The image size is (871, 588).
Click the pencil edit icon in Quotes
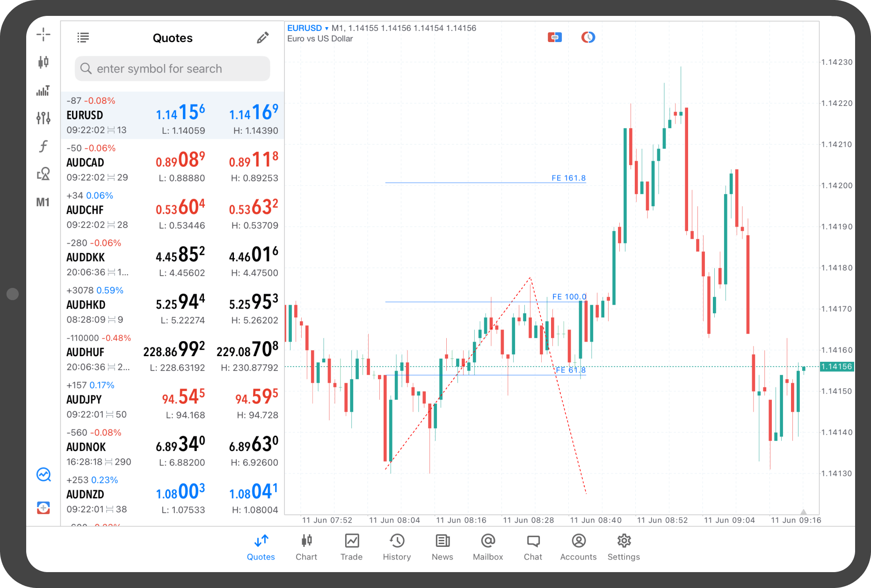point(262,38)
